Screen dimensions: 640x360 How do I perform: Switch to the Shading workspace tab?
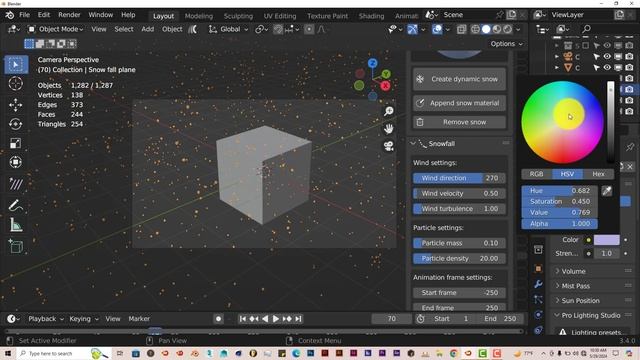click(371, 16)
